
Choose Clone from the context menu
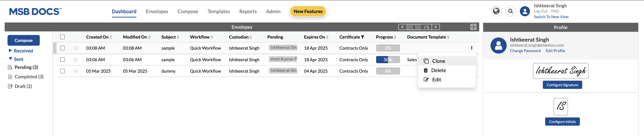point(438,61)
